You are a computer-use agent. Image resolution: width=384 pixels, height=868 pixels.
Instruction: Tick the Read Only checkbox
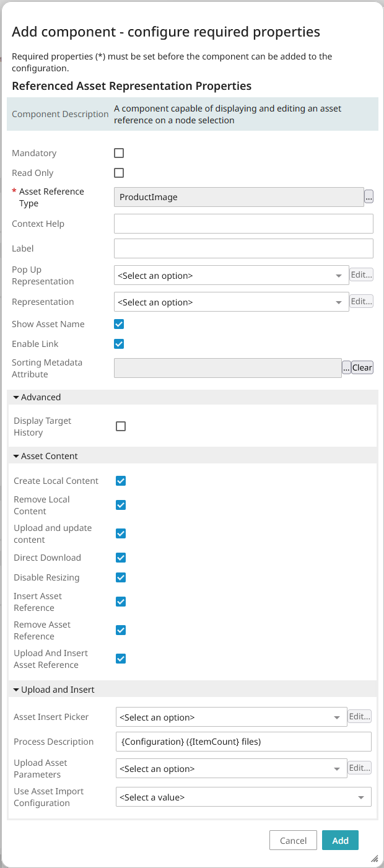point(119,173)
